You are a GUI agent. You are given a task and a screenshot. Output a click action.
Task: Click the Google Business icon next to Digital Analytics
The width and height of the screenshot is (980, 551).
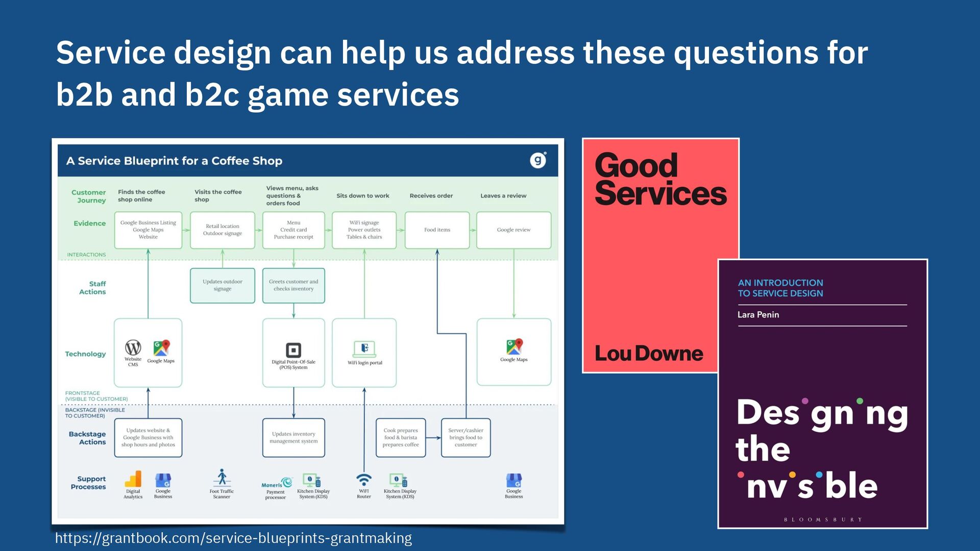point(163,480)
